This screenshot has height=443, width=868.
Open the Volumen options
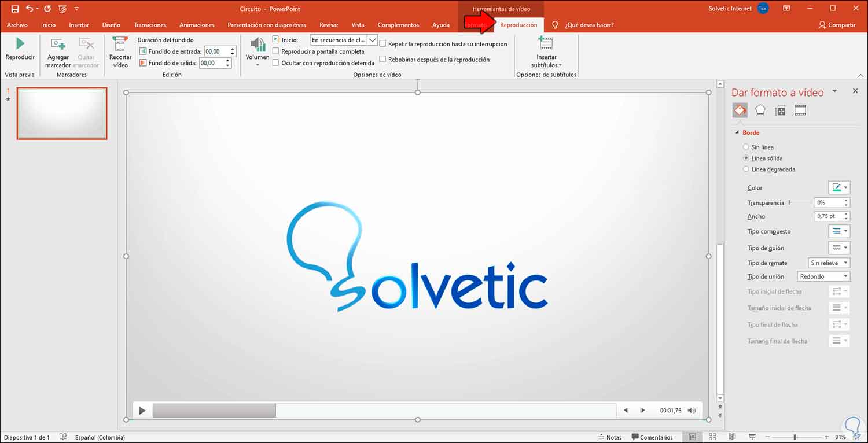click(258, 52)
